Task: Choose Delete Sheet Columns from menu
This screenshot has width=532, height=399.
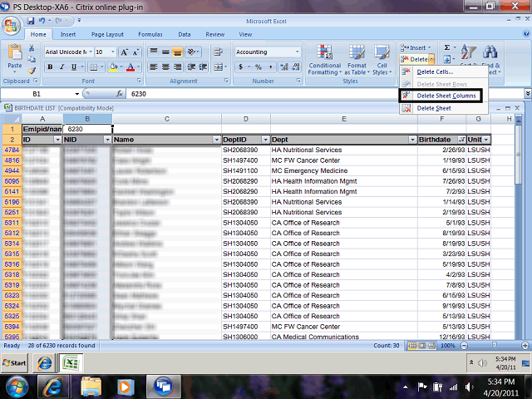Action: [x=446, y=96]
